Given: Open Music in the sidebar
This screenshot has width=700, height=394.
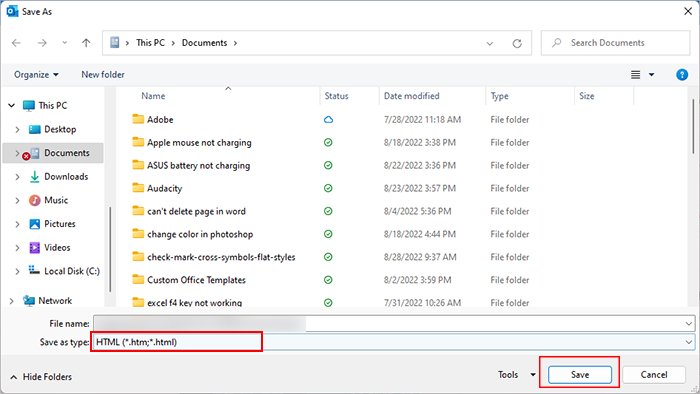Looking at the screenshot, I should coord(56,200).
